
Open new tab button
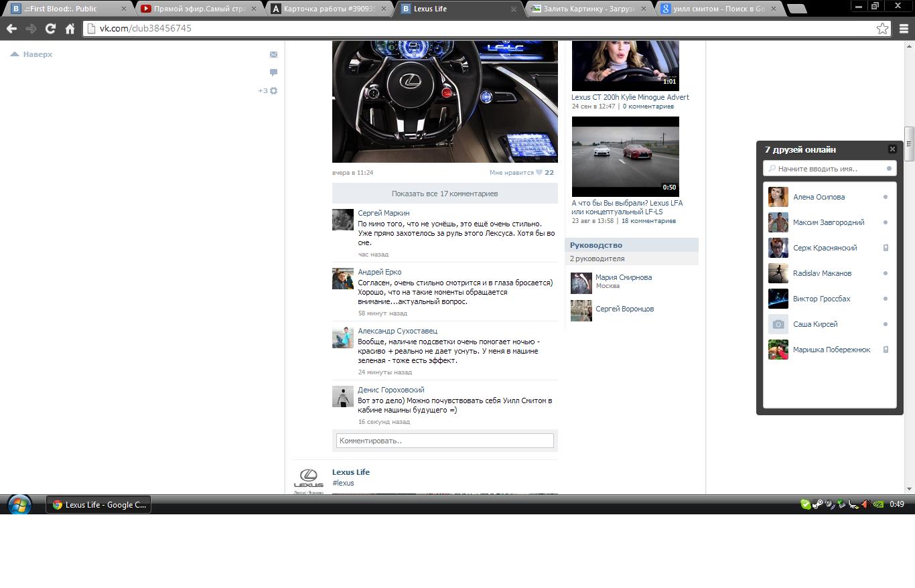click(x=796, y=9)
